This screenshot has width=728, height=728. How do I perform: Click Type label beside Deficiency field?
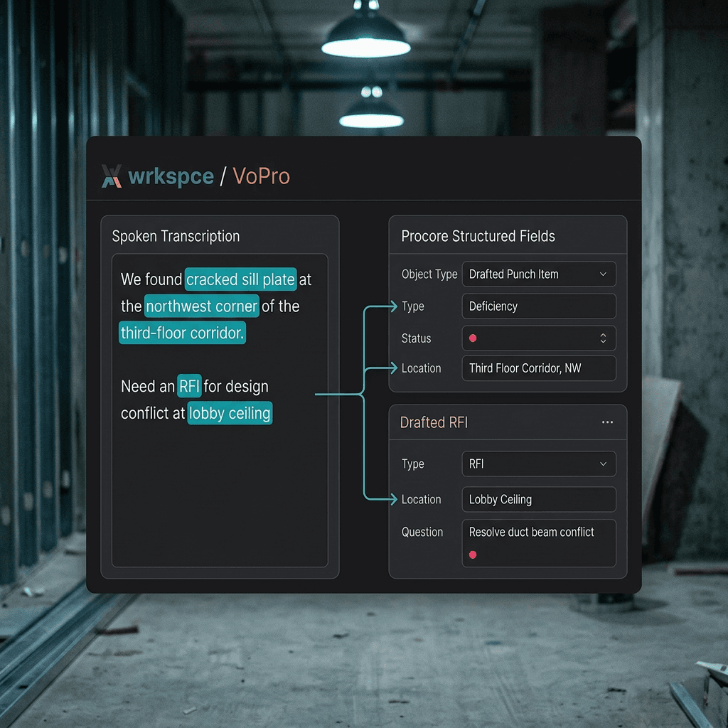coord(413,306)
